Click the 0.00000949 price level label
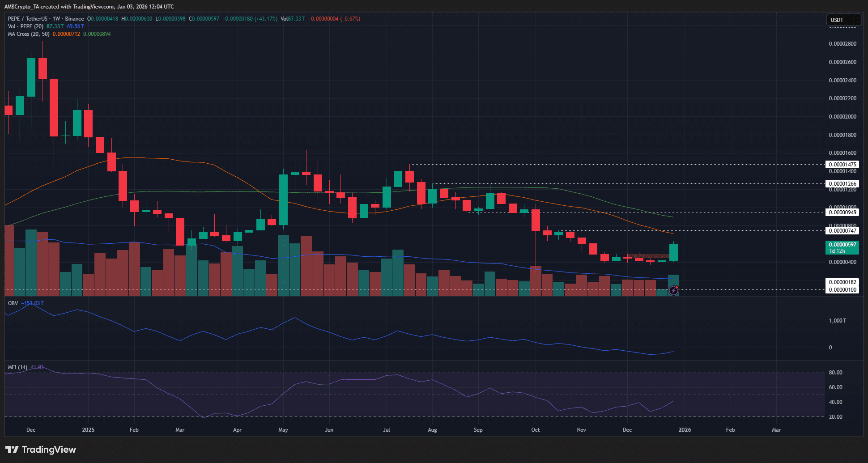The image size is (868, 463). 842,212
